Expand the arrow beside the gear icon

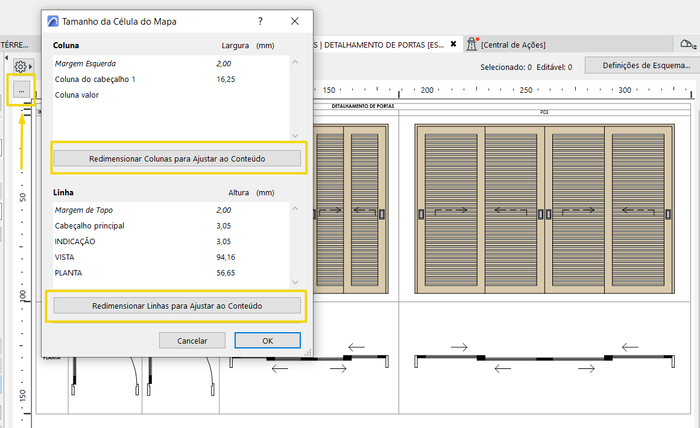(30, 67)
